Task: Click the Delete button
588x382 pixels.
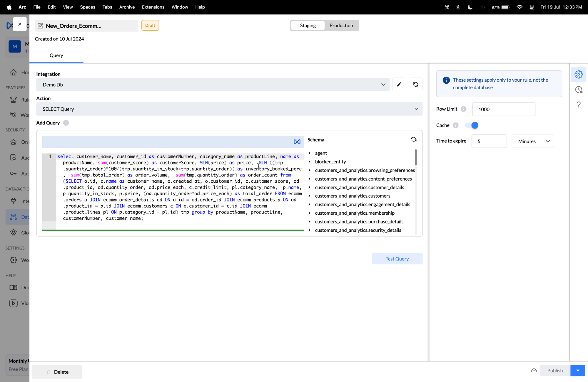Action: 57,372
